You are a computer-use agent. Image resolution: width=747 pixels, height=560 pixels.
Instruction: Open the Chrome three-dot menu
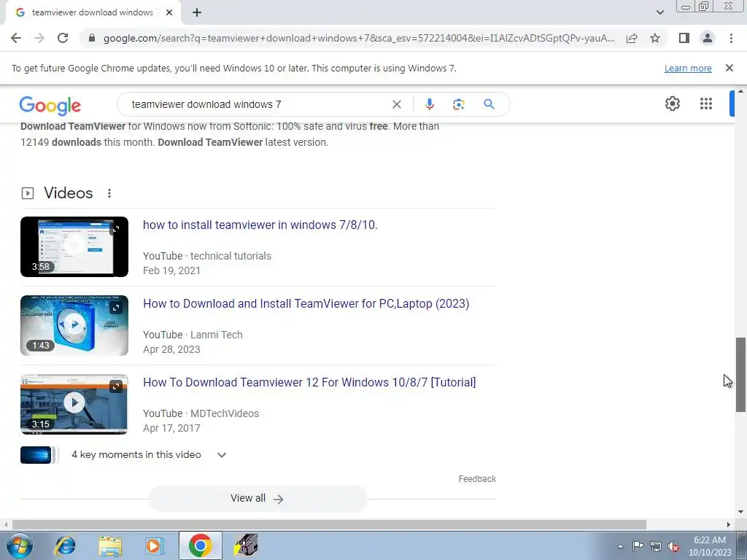click(731, 38)
